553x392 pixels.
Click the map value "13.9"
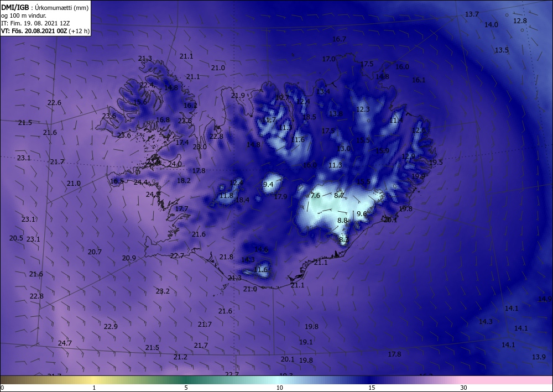pos(539,357)
